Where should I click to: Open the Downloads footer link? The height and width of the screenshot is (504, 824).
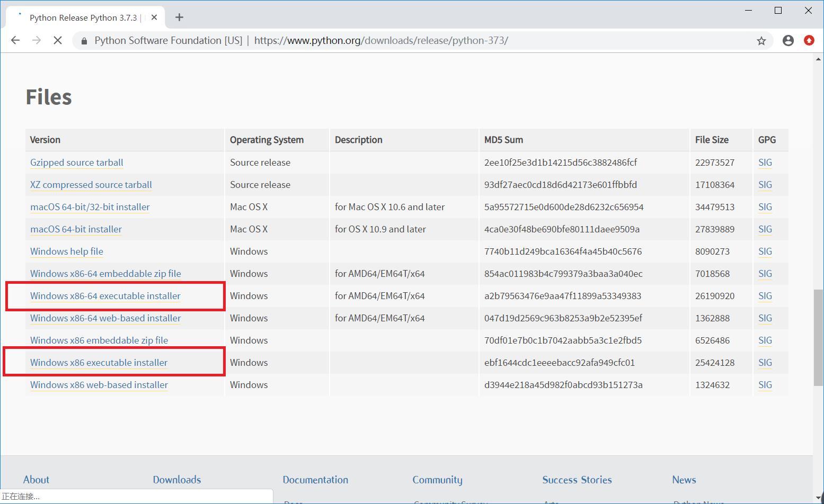[x=177, y=480]
